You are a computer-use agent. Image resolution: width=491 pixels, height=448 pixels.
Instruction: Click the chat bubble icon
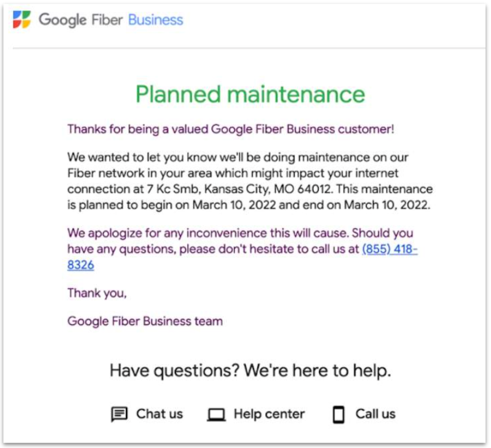(x=119, y=414)
